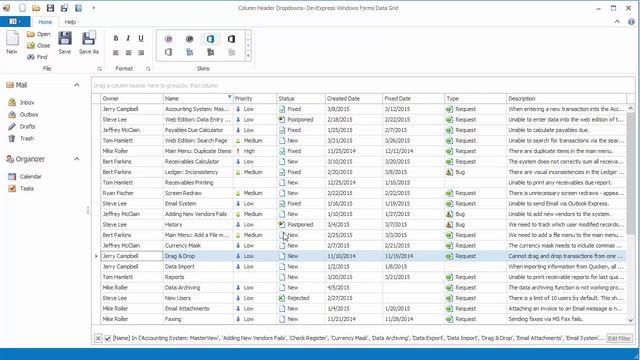640x360 pixels.
Task: Open the File group dialog launcher
Action: click(100, 69)
